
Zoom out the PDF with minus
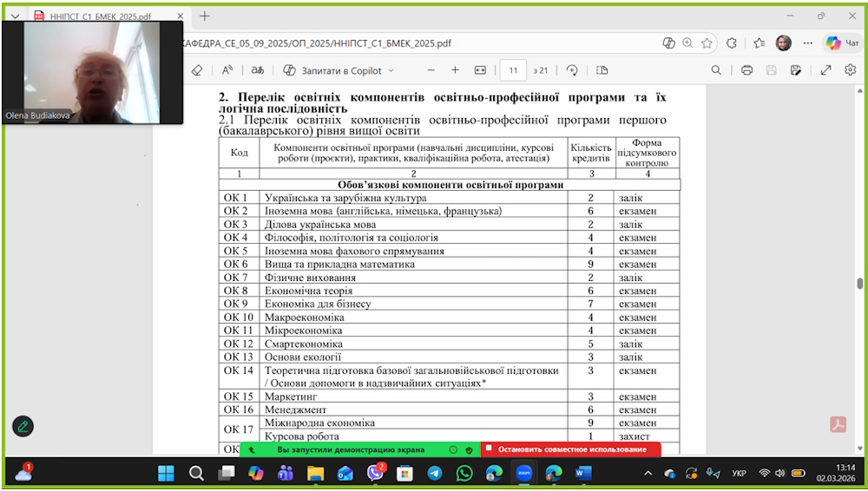[430, 70]
